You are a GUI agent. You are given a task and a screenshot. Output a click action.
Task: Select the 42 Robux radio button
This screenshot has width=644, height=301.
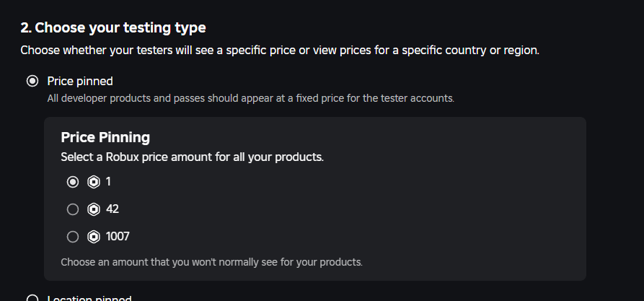(72, 209)
